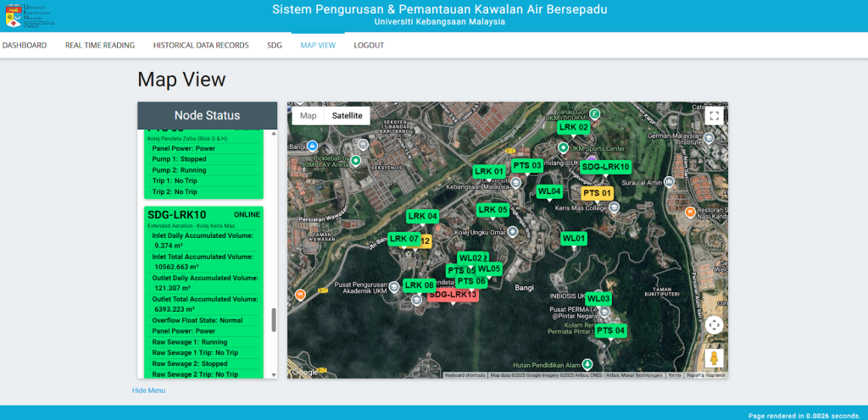
Task: Select the red SDG-LRK13 map marker
Action: [x=453, y=295]
